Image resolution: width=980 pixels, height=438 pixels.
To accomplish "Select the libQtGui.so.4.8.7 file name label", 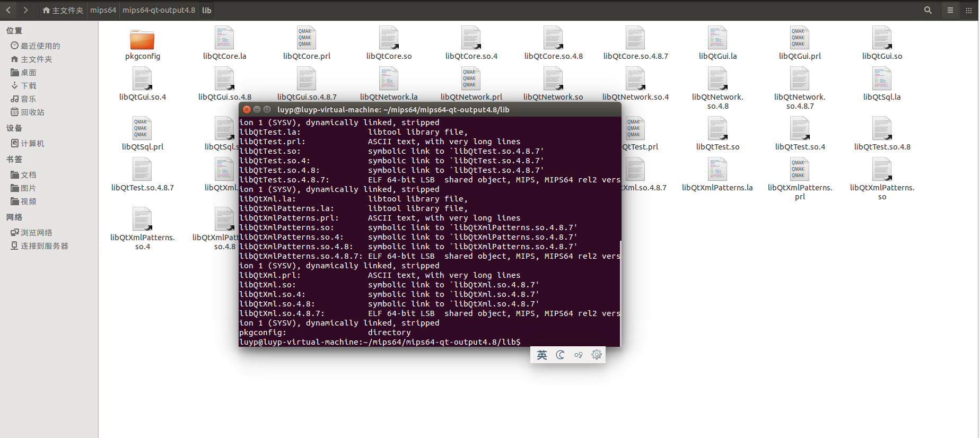I will [307, 97].
